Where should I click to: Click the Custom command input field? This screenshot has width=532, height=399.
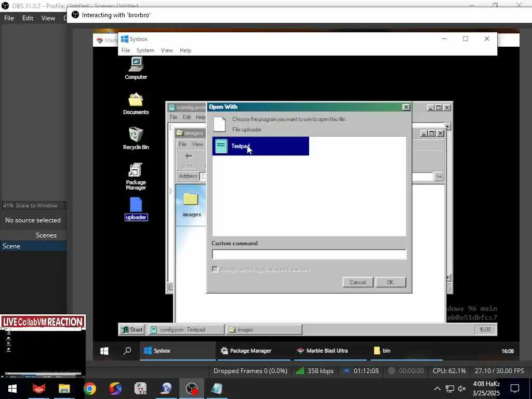[x=309, y=255]
